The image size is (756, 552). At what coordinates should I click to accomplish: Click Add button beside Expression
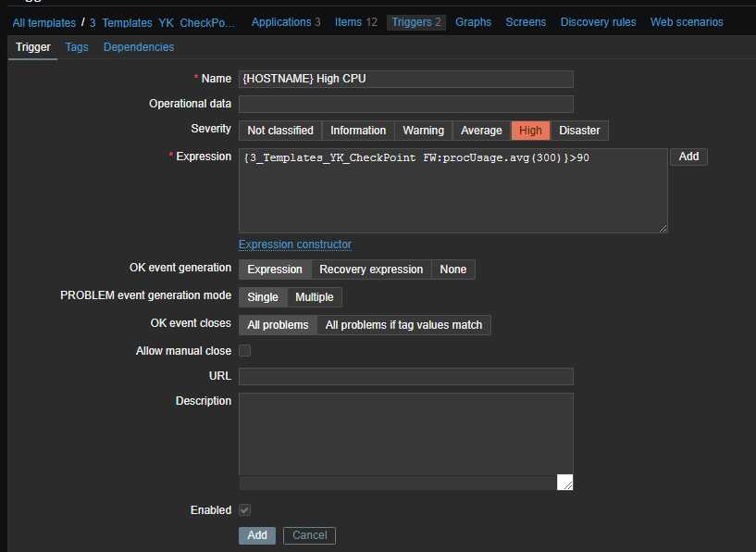coord(688,157)
